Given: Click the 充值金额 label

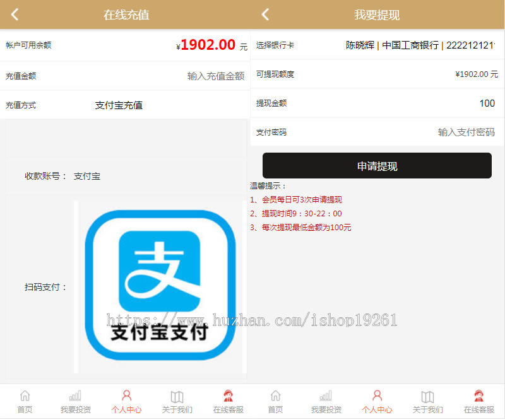Looking at the screenshot, I should pyautogui.click(x=21, y=76).
